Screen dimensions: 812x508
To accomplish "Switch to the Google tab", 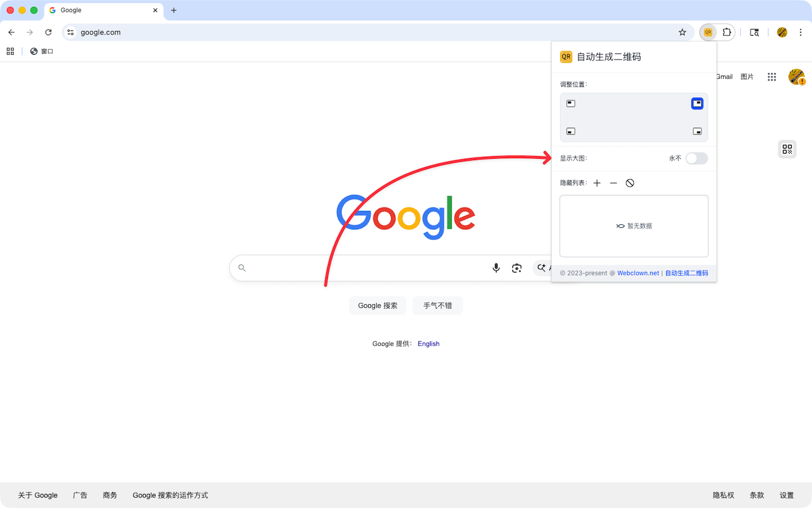I will [103, 10].
